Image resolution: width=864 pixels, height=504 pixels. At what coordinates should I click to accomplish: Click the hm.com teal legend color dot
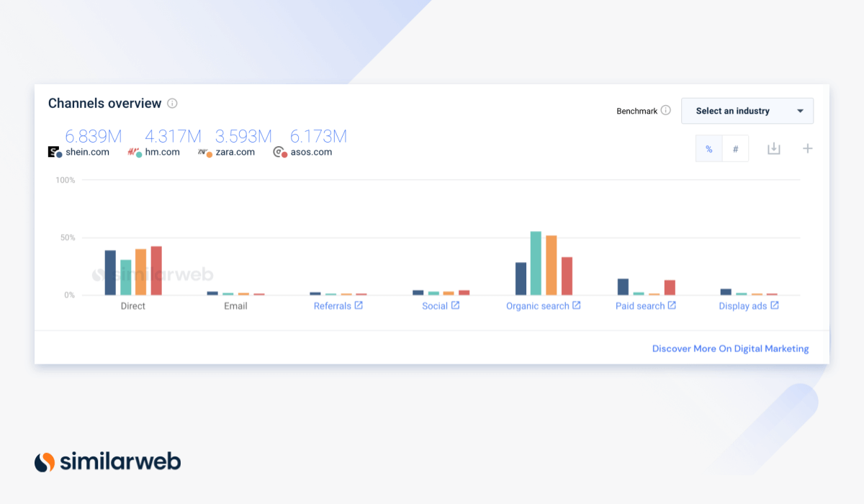tap(138, 155)
